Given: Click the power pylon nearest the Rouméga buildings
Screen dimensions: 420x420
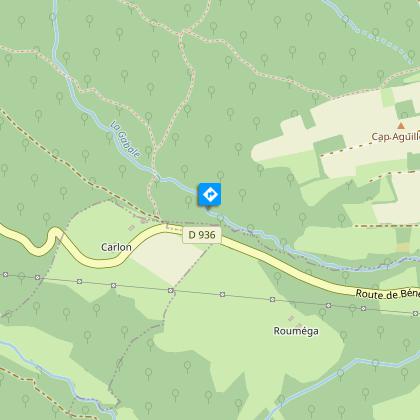Looking at the screenshot, I should click(273, 299).
